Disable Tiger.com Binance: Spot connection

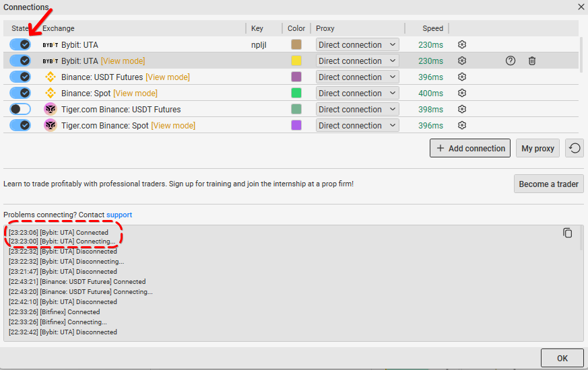pyautogui.click(x=20, y=125)
